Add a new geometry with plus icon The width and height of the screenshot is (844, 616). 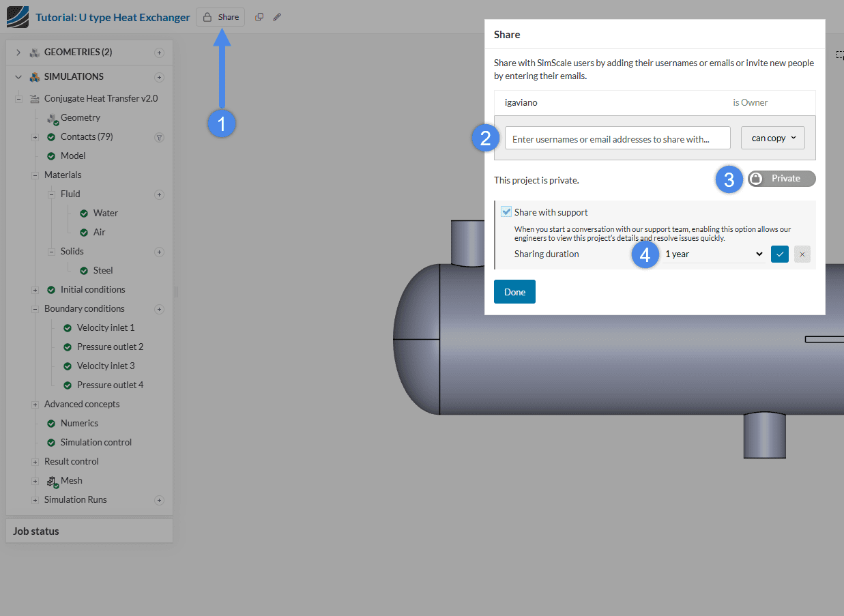[x=159, y=53]
